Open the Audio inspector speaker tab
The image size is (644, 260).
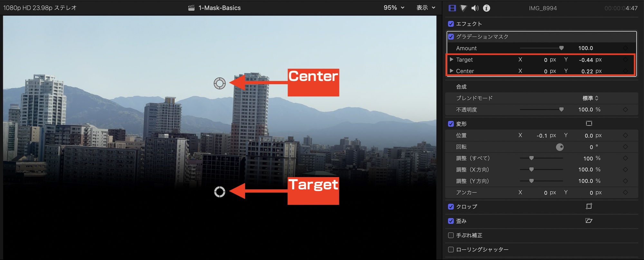point(475,8)
